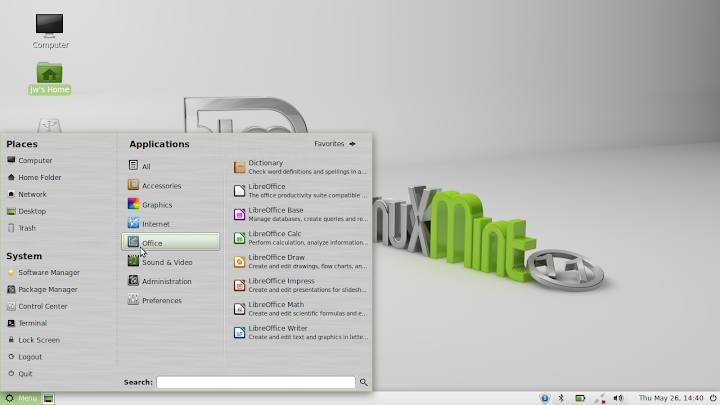The image size is (720, 405).
Task: Launch LibreOffice Calc spreadsheet
Action: (299, 237)
